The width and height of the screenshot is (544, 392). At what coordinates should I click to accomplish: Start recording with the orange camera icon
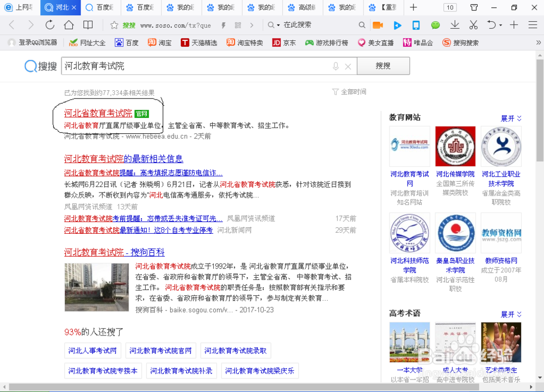(x=378, y=25)
